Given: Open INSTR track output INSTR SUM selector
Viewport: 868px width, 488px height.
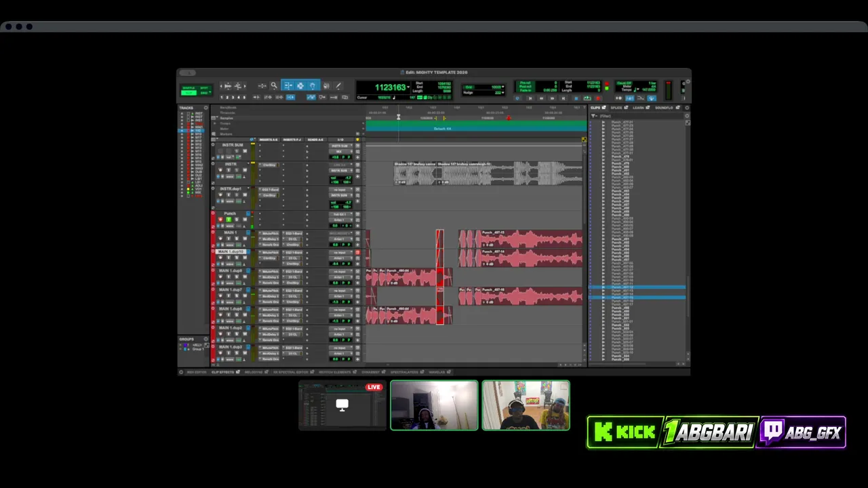Looking at the screenshot, I should coord(340,171).
